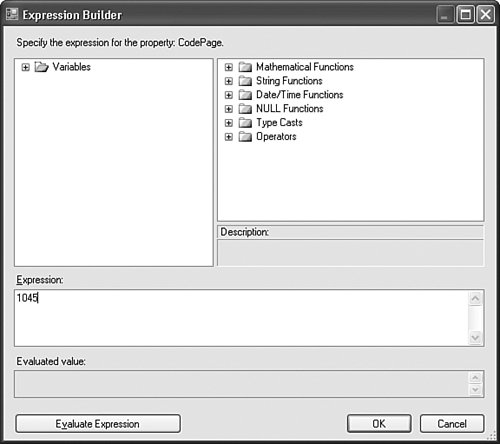Click the Variables folder icon

(x=42, y=67)
